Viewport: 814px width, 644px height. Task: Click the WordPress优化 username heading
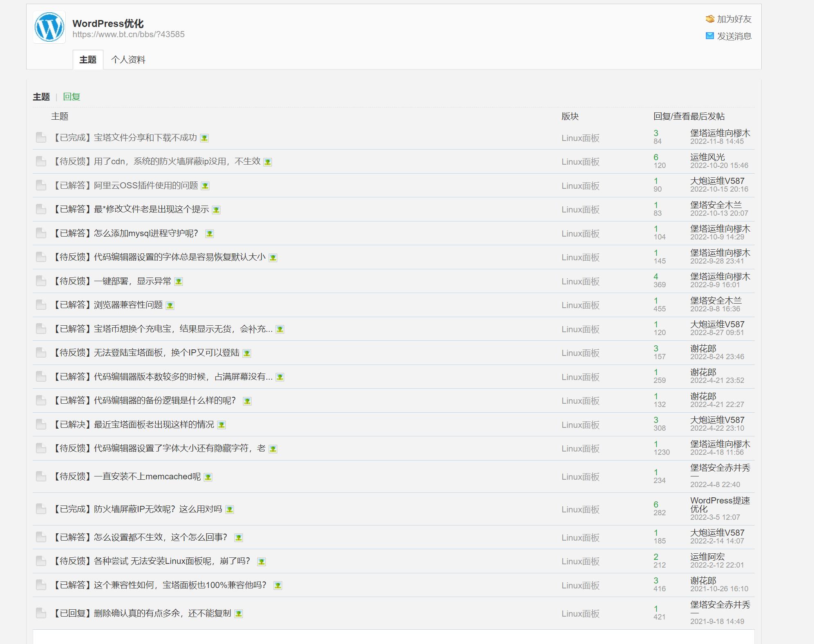tap(108, 23)
